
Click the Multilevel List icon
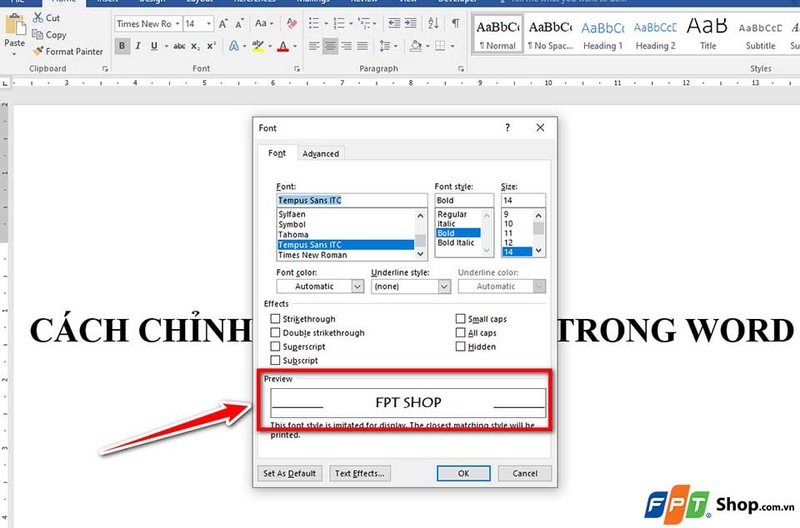[364, 23]
